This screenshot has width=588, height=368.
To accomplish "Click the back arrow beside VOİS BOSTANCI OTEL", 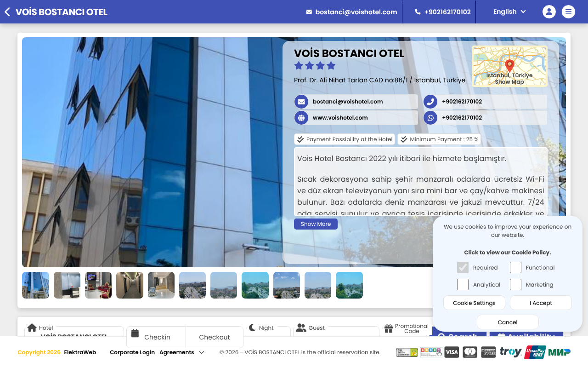I will pos(7,12).
